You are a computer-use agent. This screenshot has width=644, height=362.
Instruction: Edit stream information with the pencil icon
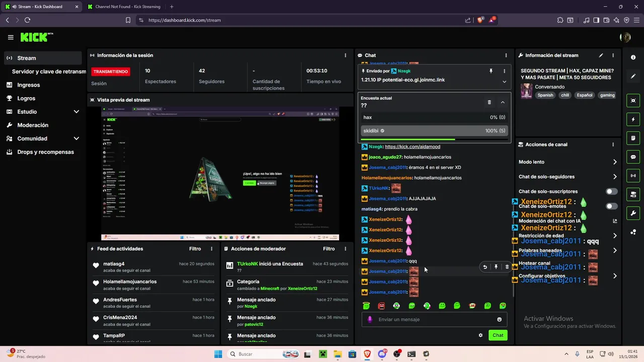click(601, 55)
